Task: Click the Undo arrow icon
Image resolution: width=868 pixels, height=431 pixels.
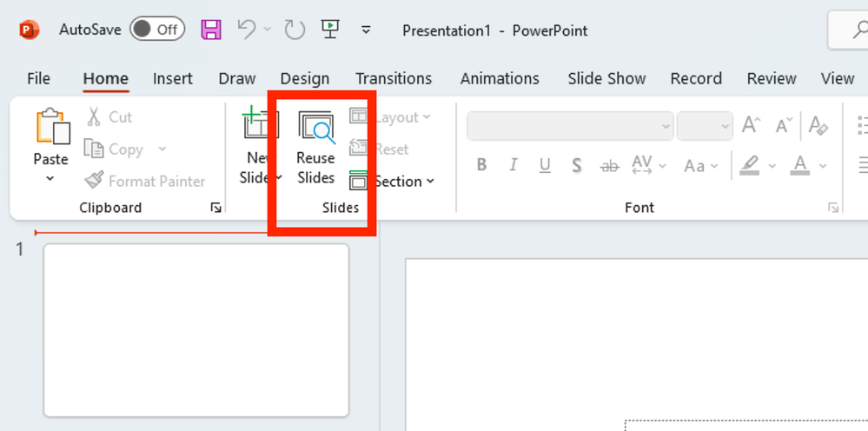Action: pos(246,30)
